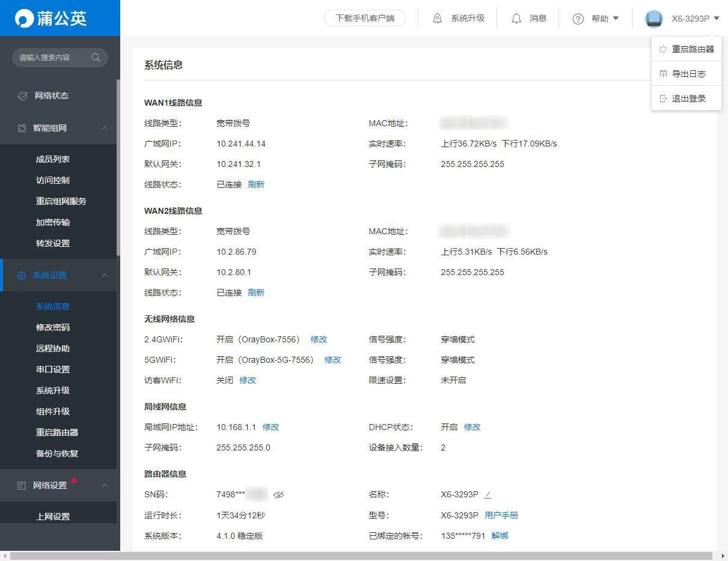
Task: Collapse the 系统设置 sidebar section
Action: click(x=105, y=275)
